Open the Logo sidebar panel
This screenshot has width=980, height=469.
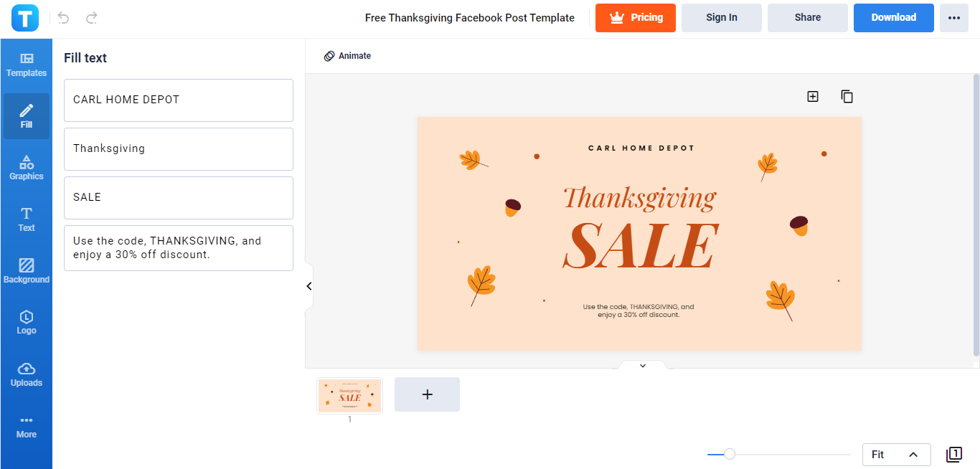click(27, 322)
